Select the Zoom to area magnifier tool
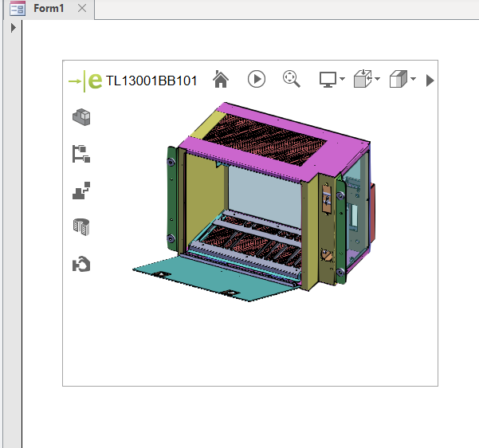Image resolution: width=479 pixels, height=448 pixels. pos(291,79)
